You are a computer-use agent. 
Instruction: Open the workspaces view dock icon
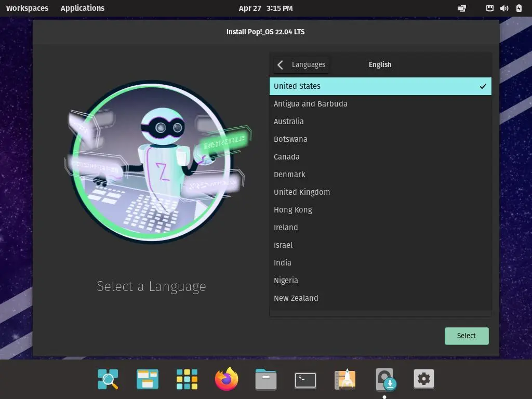pos(148,379)
